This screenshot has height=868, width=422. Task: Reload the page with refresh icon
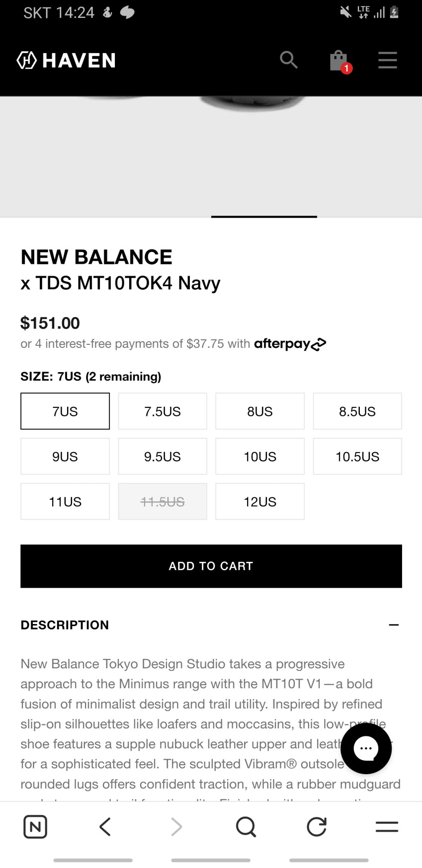(x=317, y=827)
